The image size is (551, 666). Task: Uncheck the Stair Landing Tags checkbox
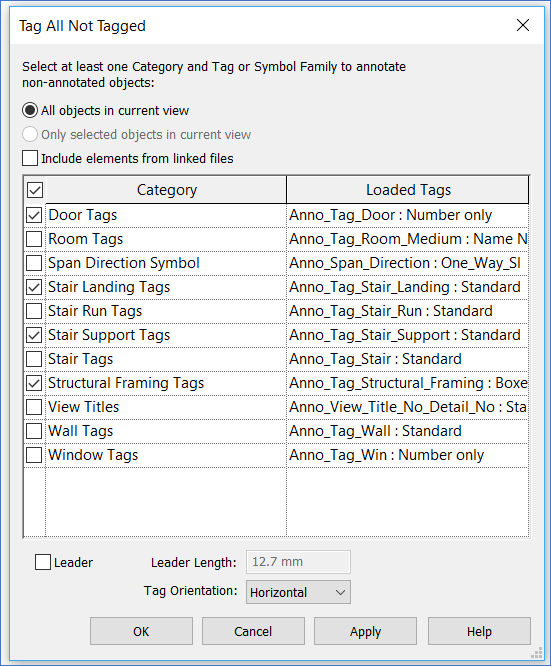pyautogui.click(x=34, y=287)
